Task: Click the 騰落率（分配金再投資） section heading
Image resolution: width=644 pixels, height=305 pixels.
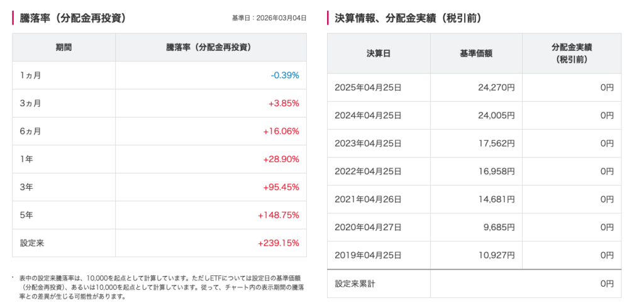Action: tap(73, 18)
